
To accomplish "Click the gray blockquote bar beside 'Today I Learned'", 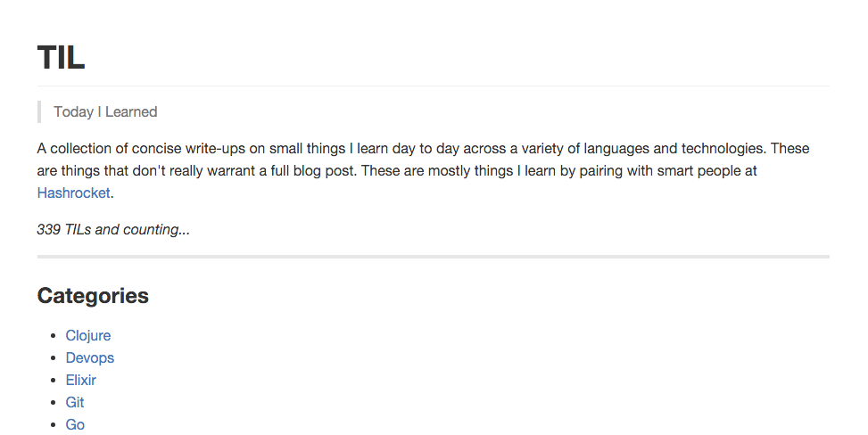I will [x=39, y=112].
